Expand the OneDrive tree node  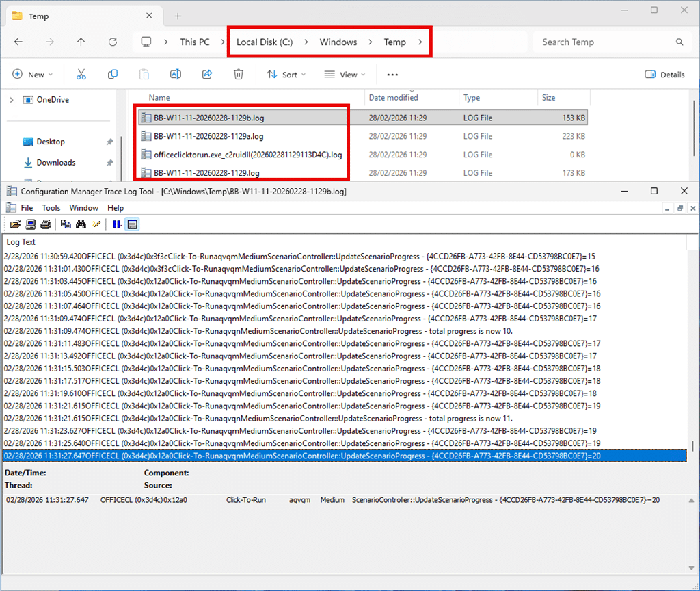[x=11, y=100]
